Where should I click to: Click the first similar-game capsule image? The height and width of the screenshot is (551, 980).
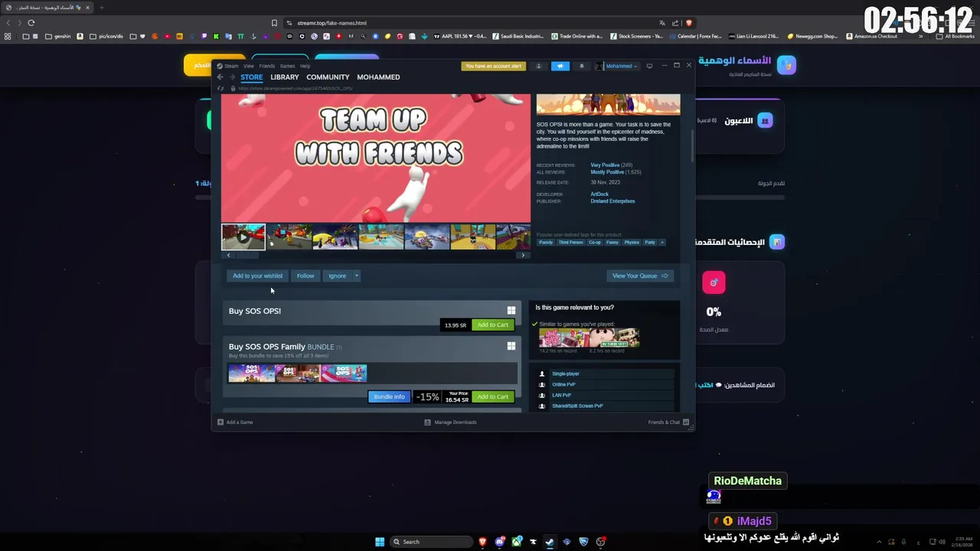tap(563, 337)
